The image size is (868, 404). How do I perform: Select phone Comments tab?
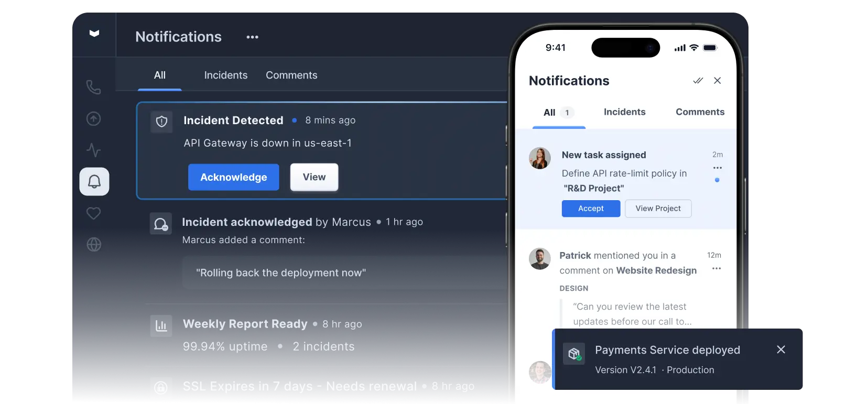700,112
